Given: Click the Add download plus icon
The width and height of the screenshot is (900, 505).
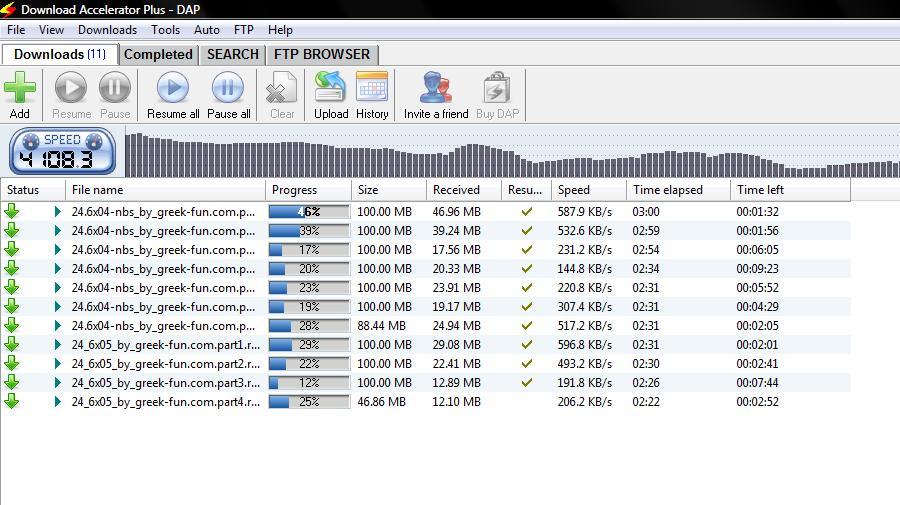Looking at the screenshot, I should pos(20,88).
